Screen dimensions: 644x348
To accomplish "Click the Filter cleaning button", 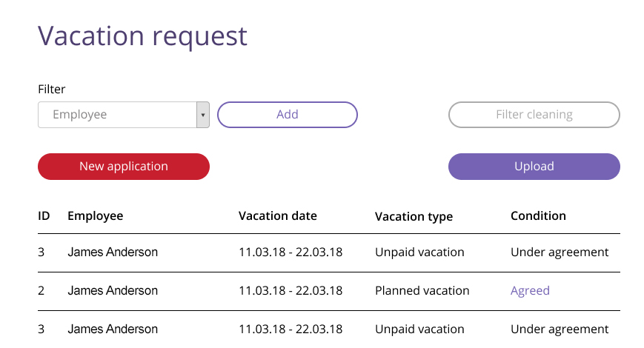I will [x=534, y=115].
